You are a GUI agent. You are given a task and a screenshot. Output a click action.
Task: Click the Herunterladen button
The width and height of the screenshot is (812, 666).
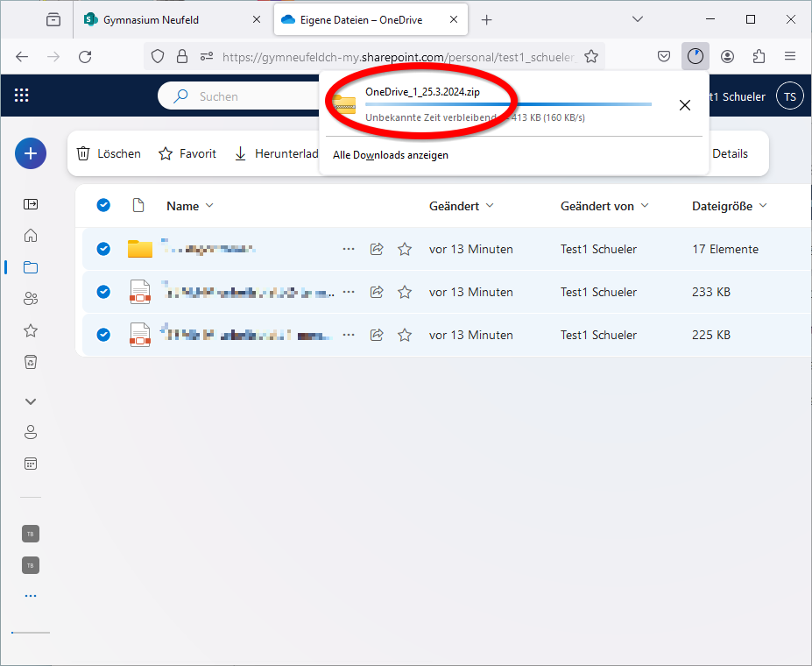pos(276,154)
